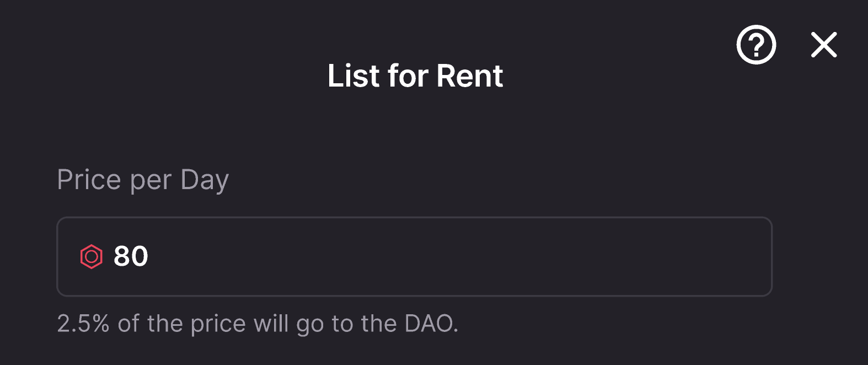Click the Price per Day label
Image resolution: width=868 pixels, height=365 pixels.
click(143, 180)
